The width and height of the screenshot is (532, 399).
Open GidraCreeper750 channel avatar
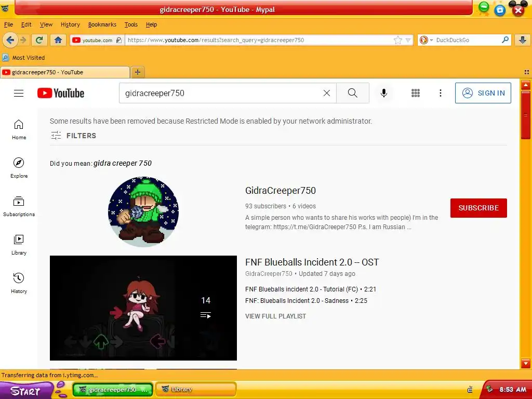point(143,212)
